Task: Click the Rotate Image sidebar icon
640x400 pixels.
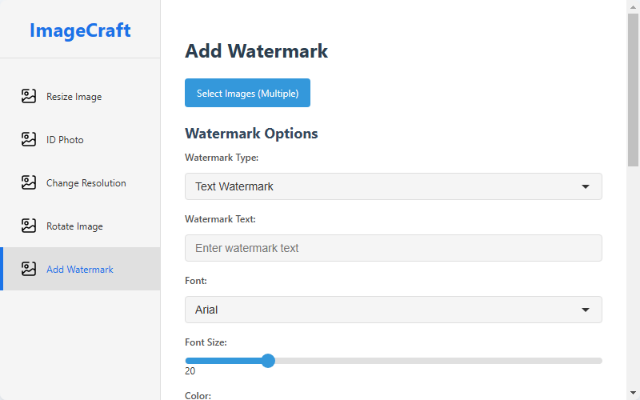Action: 29,226
